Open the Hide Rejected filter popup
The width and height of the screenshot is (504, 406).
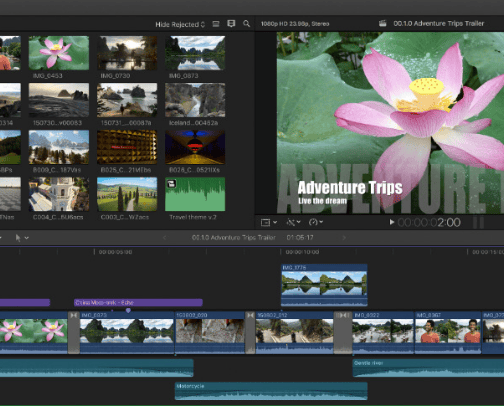[x=180, y=24]
